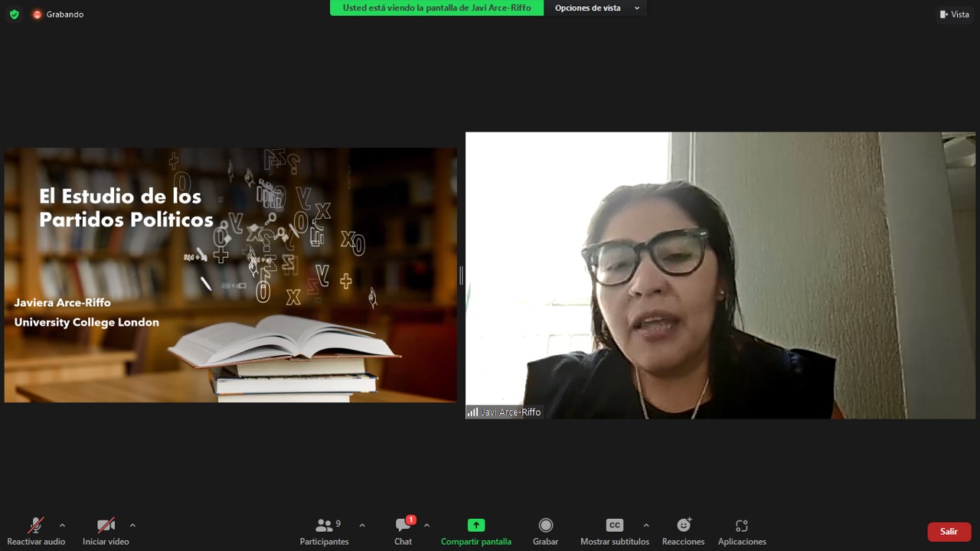Start recording with the Grabar button

pos(545,531)
